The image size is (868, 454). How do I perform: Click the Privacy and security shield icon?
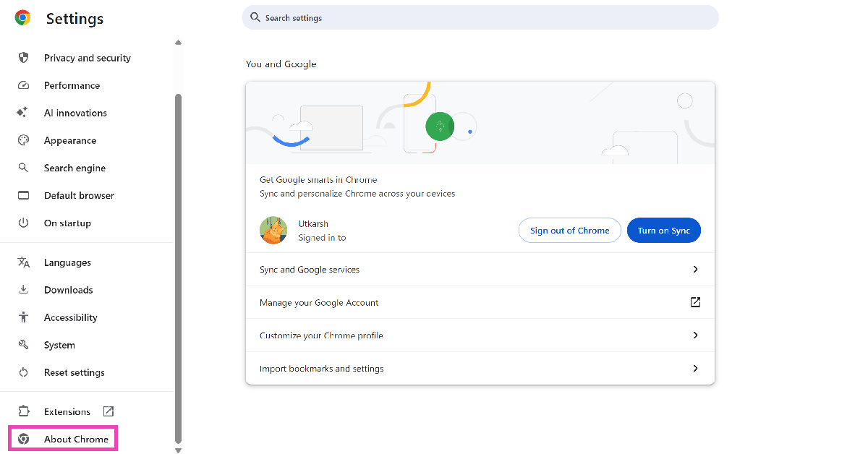coord(23,58)
